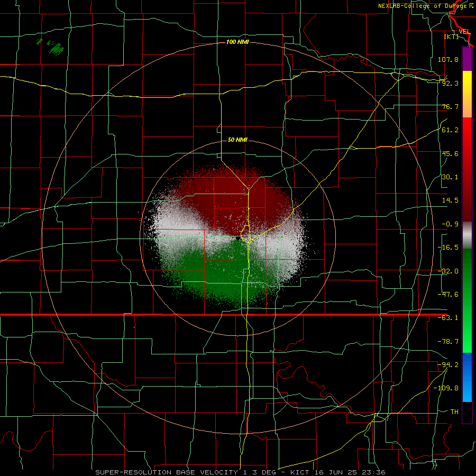Click the -94.2 scale value
476x476 pixels.
tap(448, 364)
